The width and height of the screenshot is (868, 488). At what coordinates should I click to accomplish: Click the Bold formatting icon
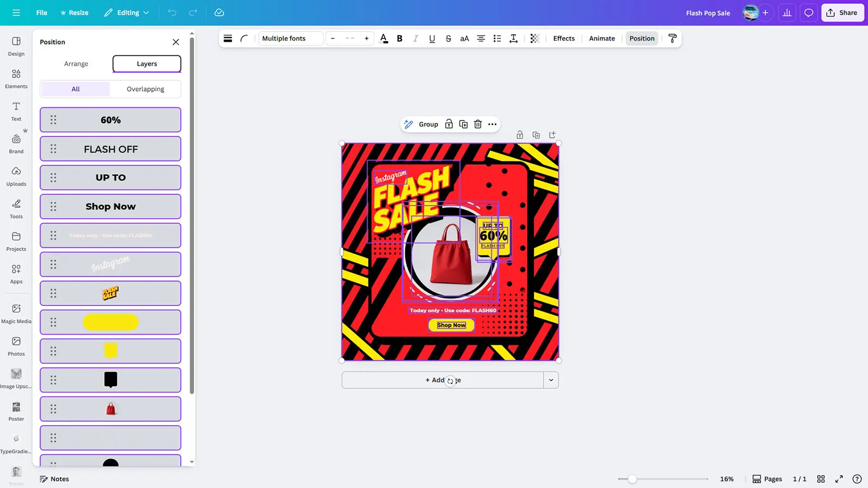coord(400,38)
